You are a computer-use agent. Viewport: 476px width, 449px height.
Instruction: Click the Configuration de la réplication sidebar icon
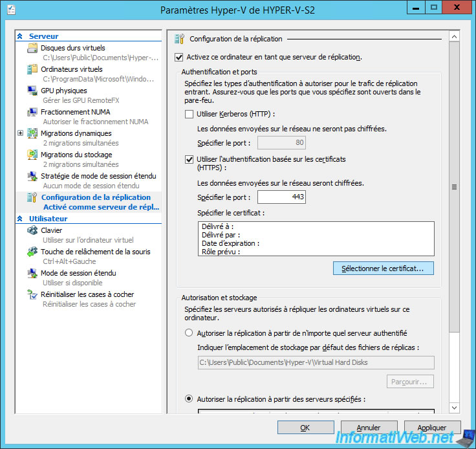pyautogui.click(x=32, y=197)
